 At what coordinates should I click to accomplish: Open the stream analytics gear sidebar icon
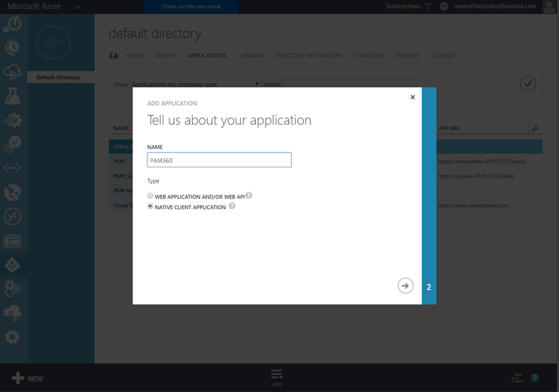12,120
